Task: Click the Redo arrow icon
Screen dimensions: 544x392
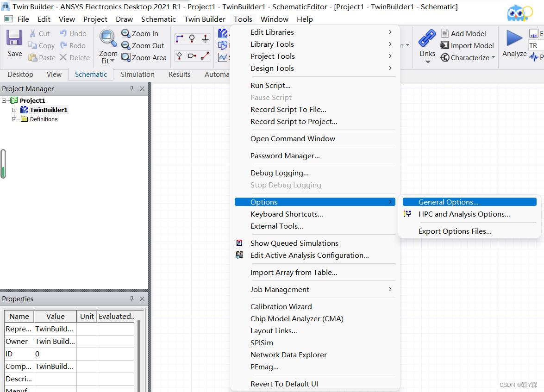Action: coord(63,45)
